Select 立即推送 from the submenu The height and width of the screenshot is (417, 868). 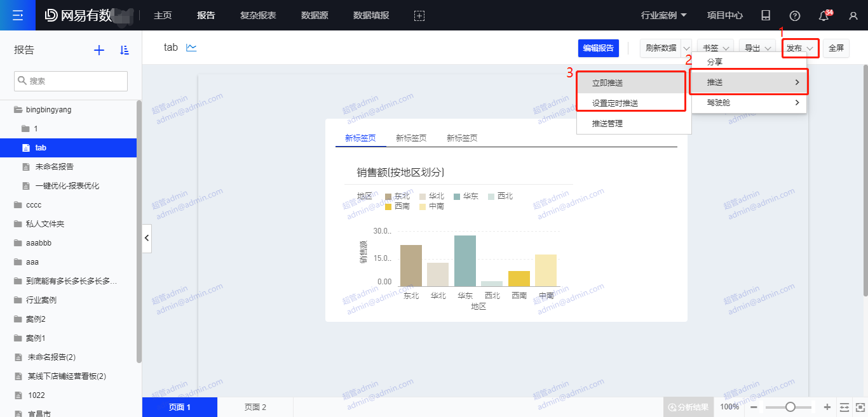607,83
